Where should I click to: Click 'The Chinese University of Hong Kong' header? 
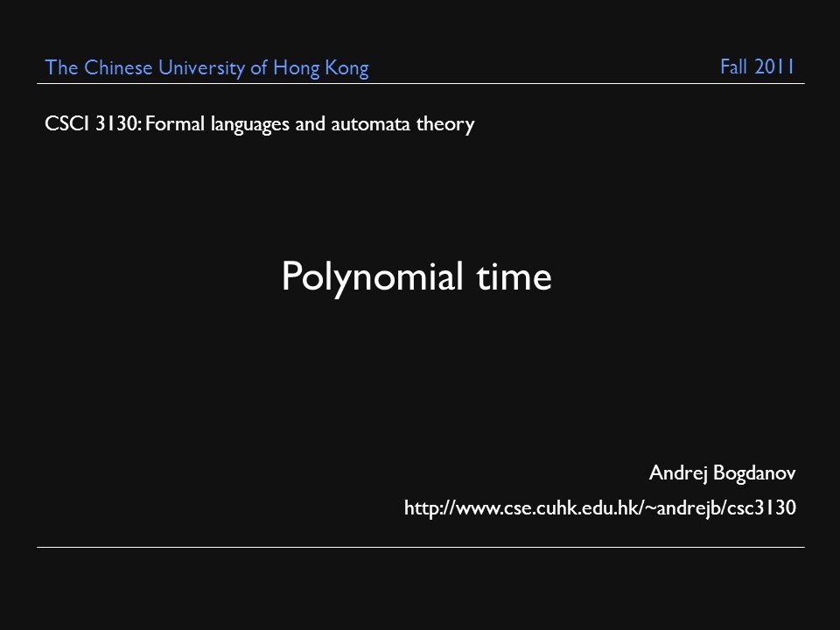[206, 68]
